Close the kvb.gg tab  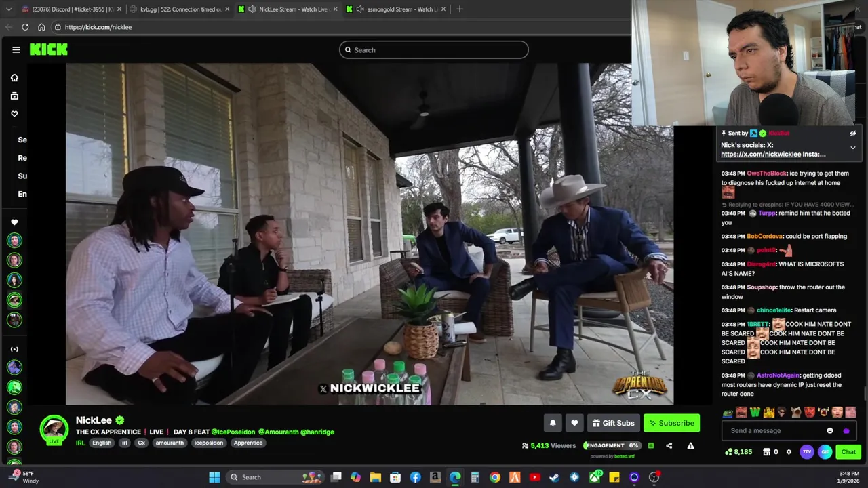(x=227, y=9)
